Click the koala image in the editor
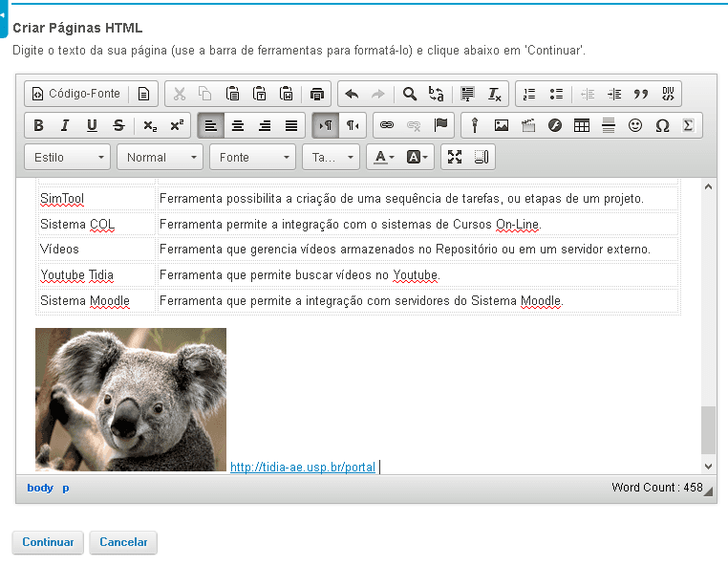 pyautogui.click(x=131, y=400)
